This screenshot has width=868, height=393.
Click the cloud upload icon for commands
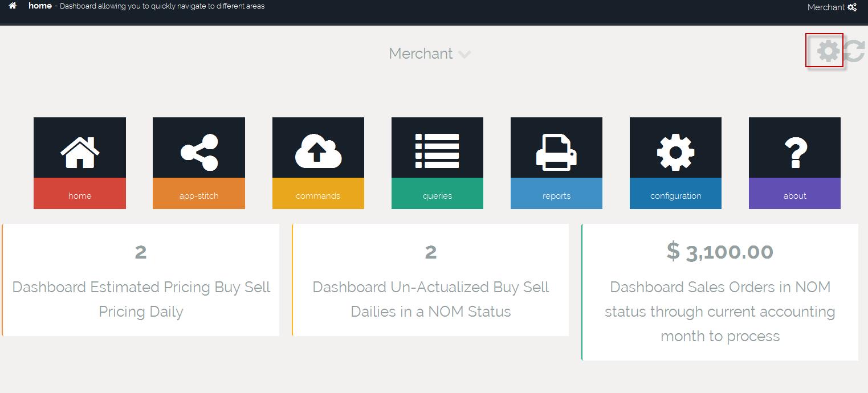pos(318,152)
